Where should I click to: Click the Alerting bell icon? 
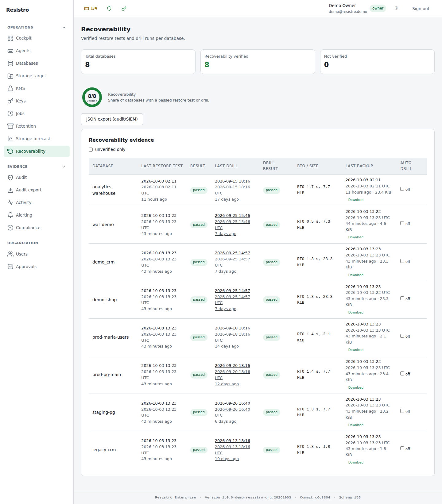click(10, 215)
